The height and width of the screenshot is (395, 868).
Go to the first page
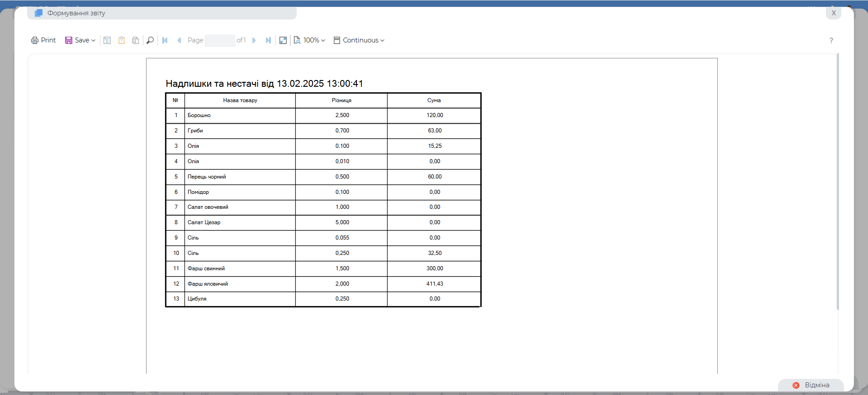pos(165,40)
